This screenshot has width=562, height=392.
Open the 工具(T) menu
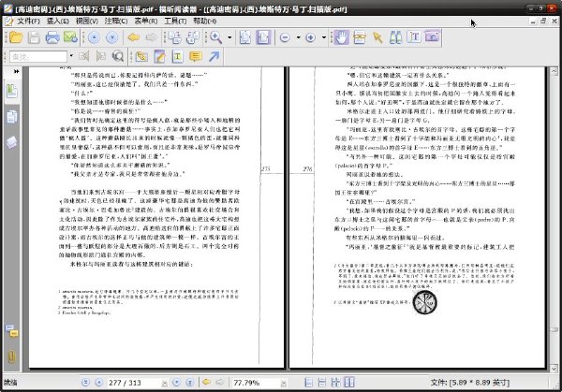point(175,22)
